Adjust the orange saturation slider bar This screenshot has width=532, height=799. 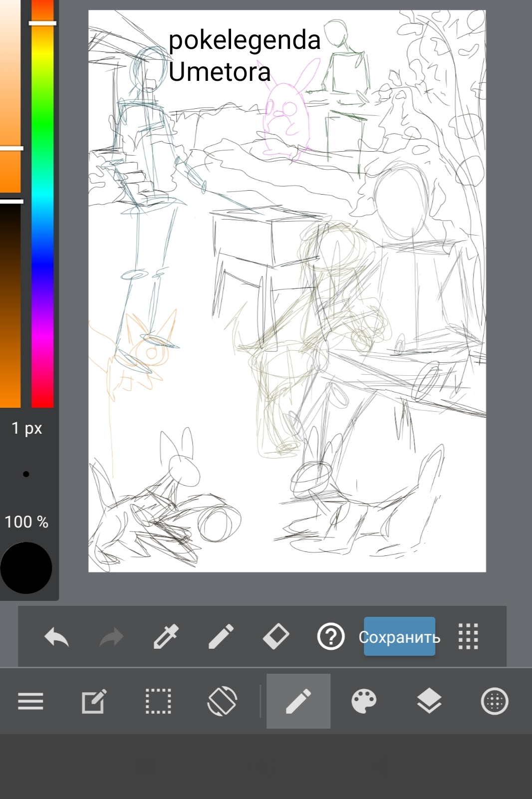pos(10,96)
